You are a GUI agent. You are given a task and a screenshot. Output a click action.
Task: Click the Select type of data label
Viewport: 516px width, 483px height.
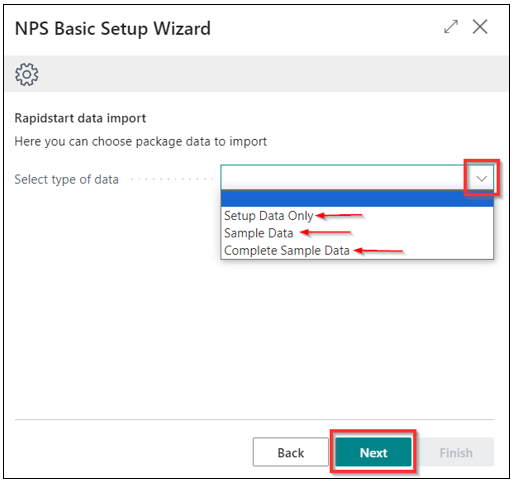click(66, 179)
